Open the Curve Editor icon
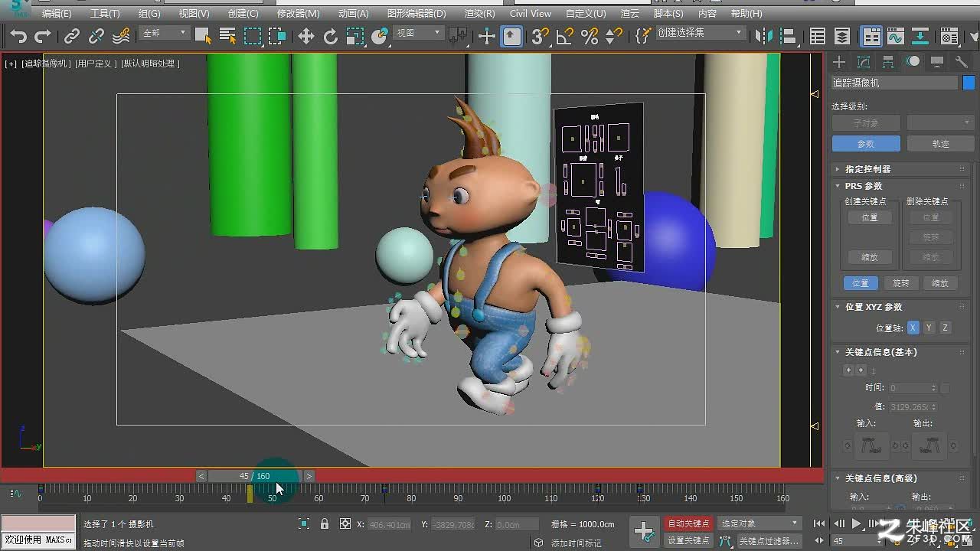980x551 pixels. tap(896, 36)
